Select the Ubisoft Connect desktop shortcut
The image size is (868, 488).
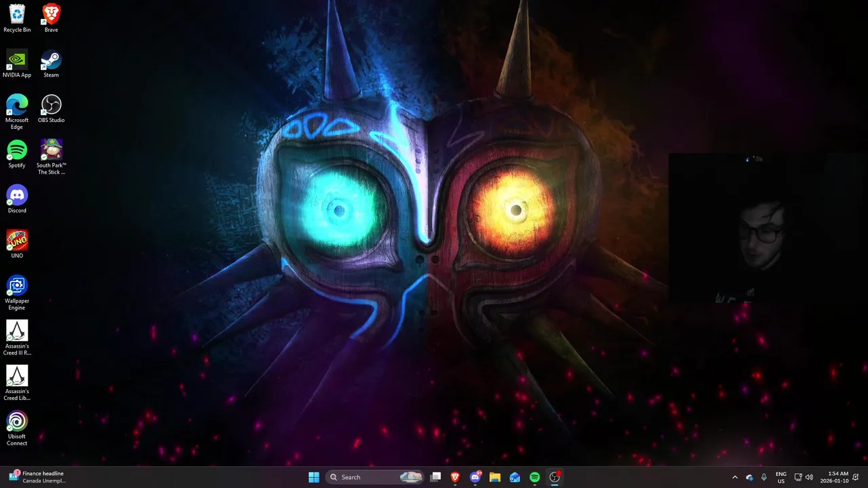click(x=17, y=428)
